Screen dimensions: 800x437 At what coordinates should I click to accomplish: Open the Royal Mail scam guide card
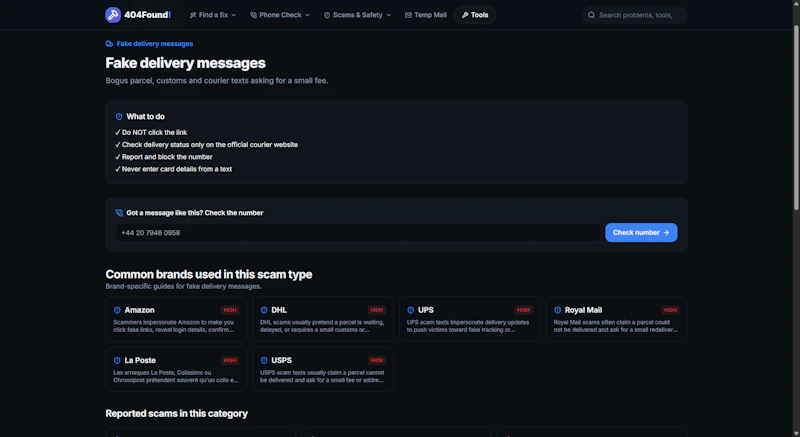coord(616,319)
